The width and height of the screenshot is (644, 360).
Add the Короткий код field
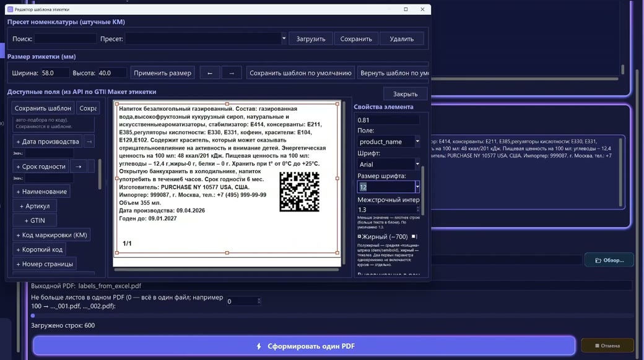pos(39,249)
